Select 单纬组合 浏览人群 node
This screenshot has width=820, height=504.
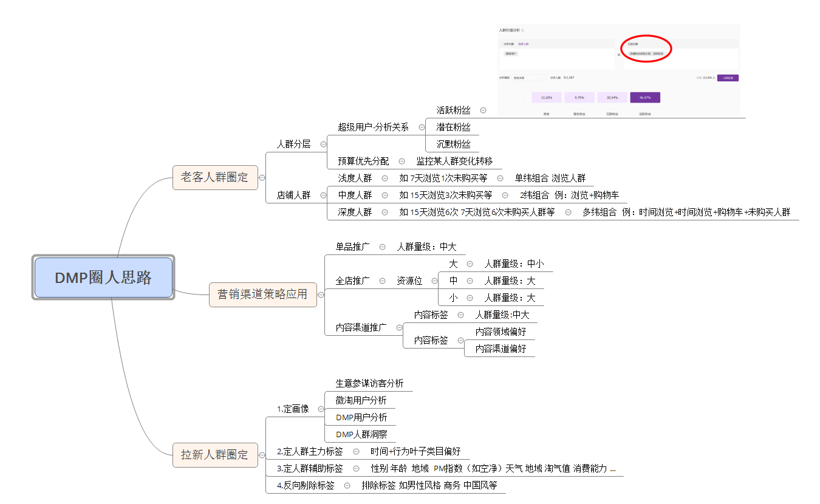(550, 179)
